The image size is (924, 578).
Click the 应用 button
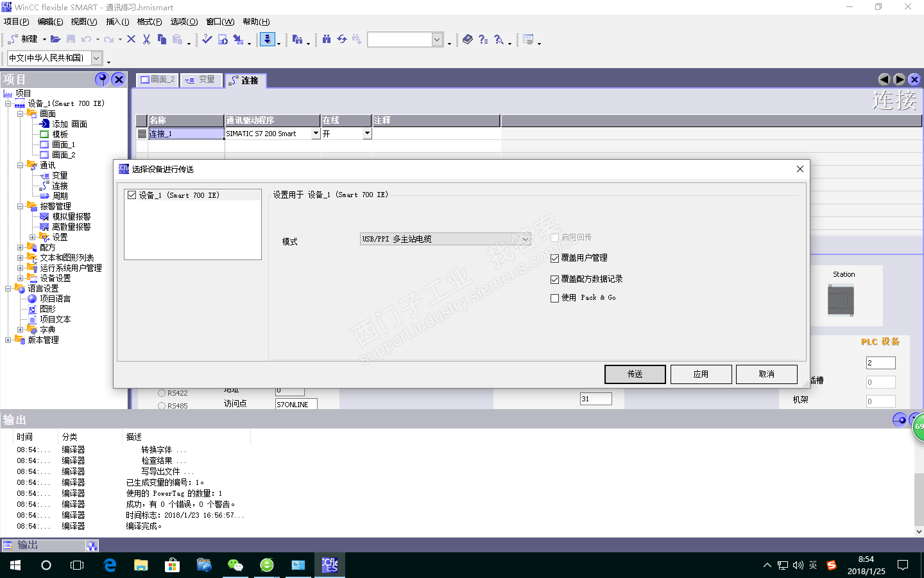pyautogui.click(x=701, y=374)
